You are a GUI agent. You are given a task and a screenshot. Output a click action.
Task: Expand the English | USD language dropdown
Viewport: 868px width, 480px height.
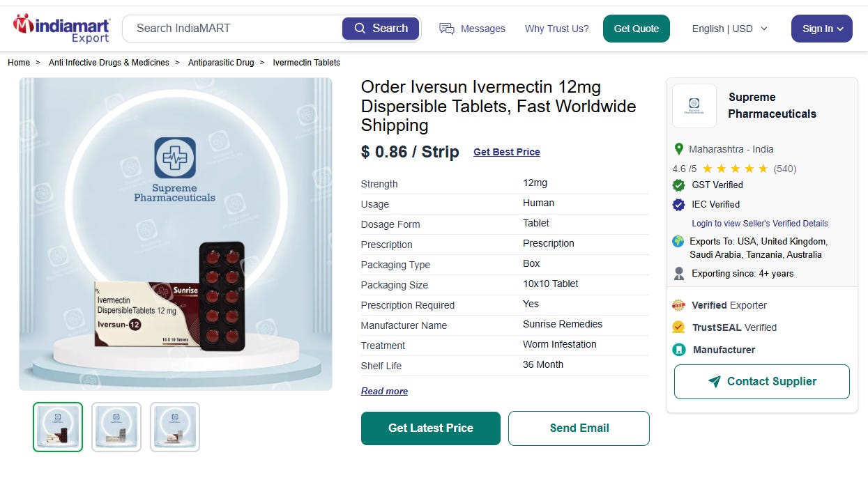(729, 29)
